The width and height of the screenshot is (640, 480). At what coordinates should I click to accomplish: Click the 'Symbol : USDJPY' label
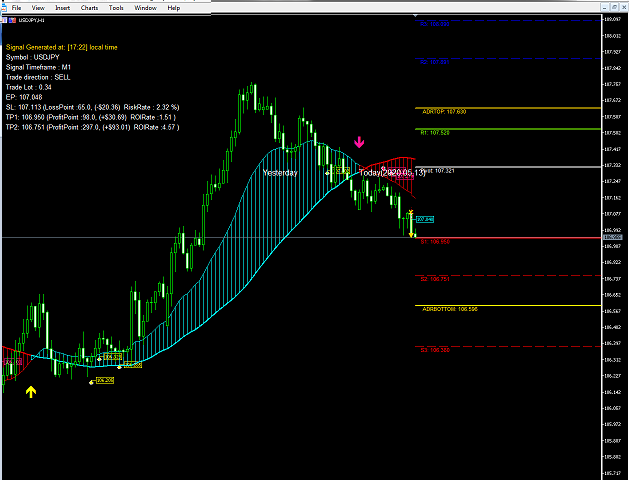33,57
